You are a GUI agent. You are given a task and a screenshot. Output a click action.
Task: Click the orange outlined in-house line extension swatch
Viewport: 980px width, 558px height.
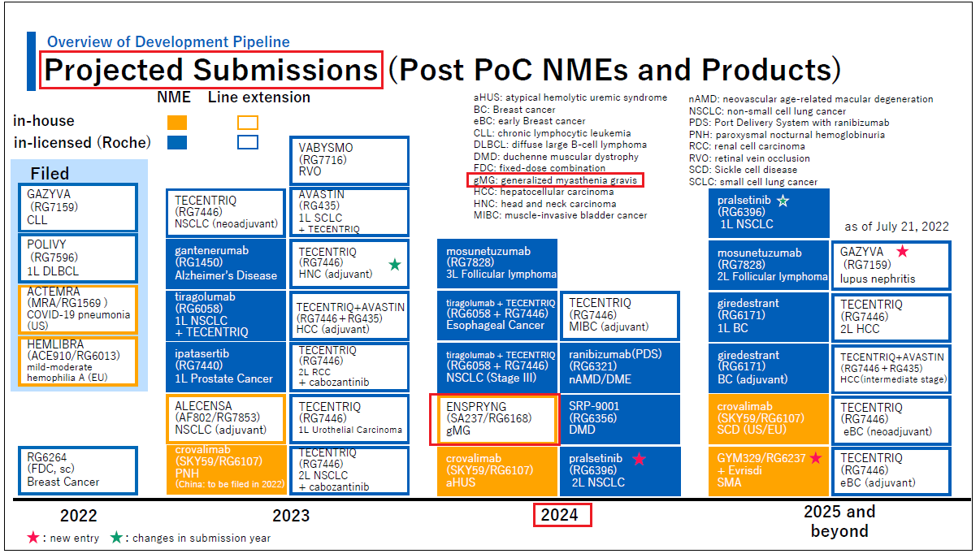[248, 123]
